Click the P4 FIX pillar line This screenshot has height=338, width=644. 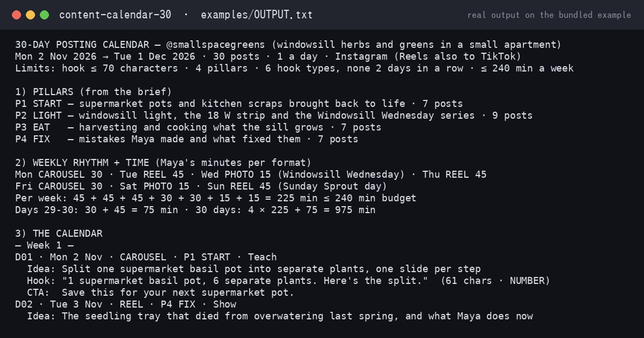[x=187, y=139]
